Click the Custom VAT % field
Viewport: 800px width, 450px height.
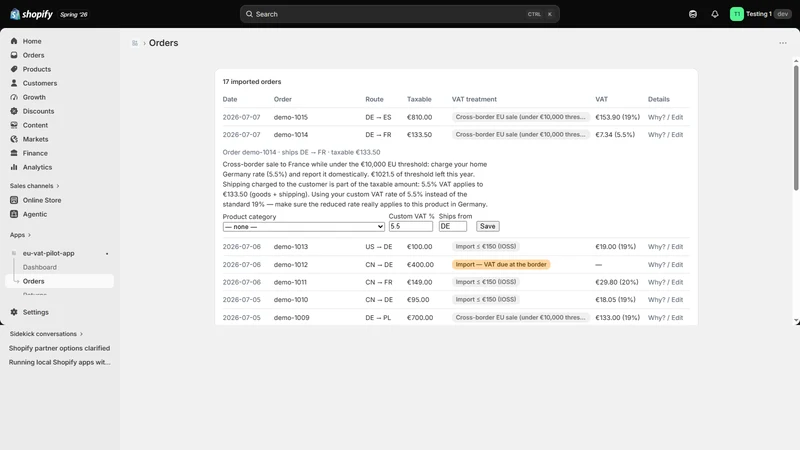pyautogui.click(x=411, y=227)
